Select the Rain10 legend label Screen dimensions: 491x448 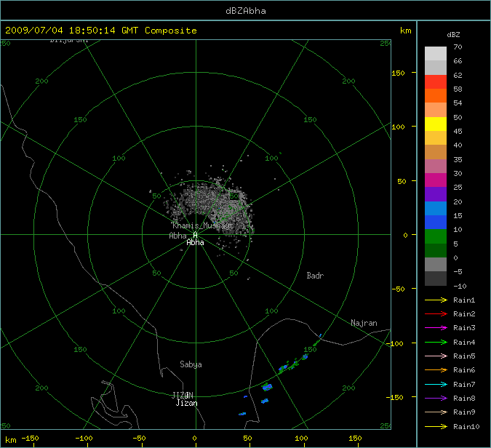(466, 426)
